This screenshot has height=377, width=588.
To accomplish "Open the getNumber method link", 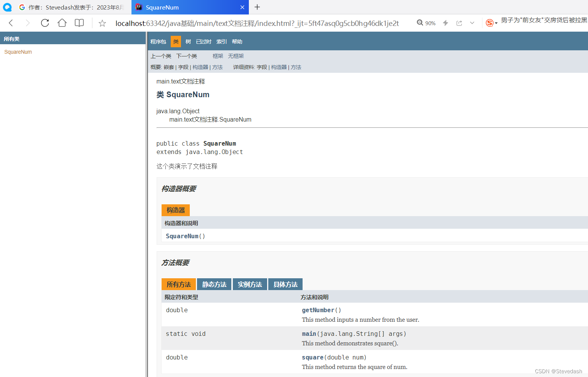I will [x=318, y=310].
